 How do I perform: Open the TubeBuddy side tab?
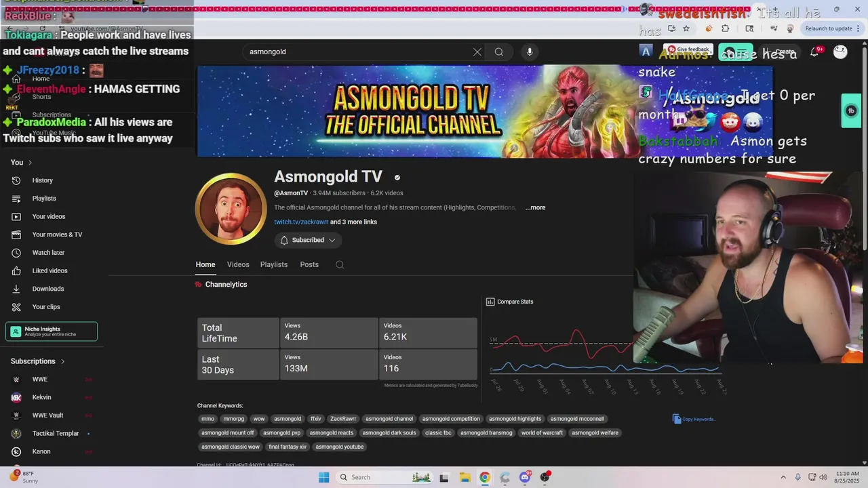[851, 110]
